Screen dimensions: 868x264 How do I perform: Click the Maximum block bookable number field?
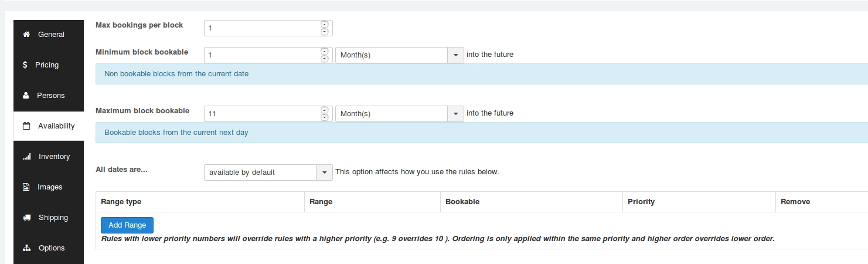coord(263,114)
